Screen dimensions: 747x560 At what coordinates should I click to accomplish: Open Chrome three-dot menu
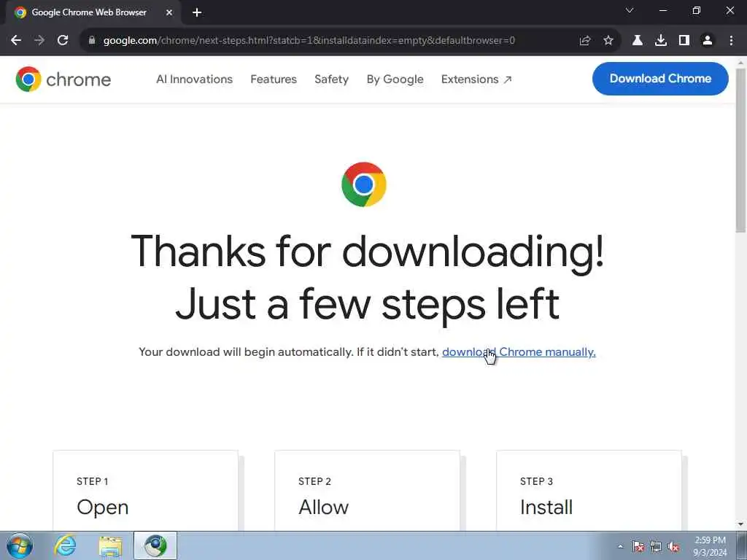pos(731,41)
